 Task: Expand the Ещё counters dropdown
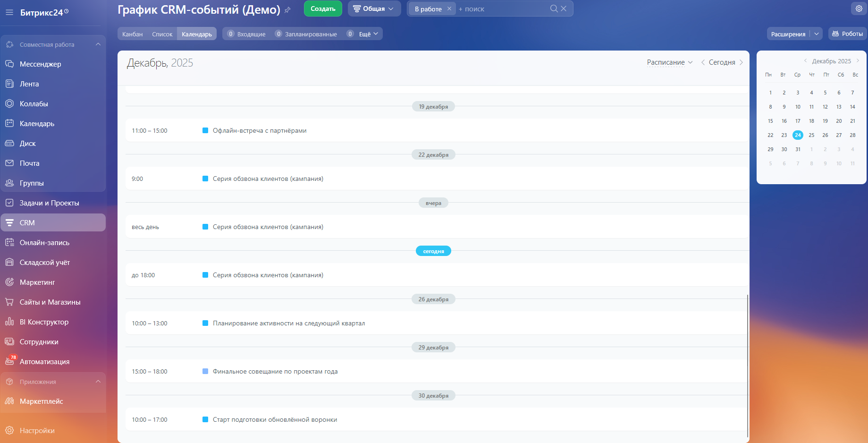pyautogui.click(x=363, y=34)
